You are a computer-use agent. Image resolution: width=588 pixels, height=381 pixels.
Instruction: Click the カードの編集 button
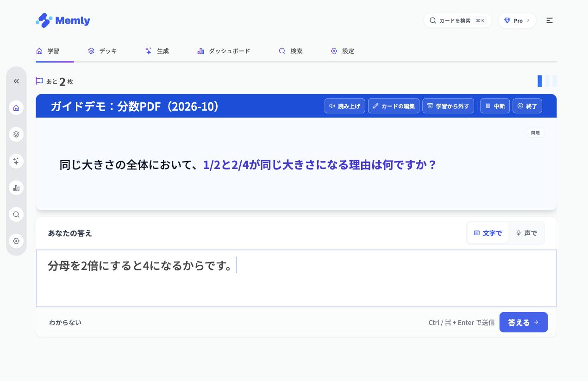[x=394, y=106]
